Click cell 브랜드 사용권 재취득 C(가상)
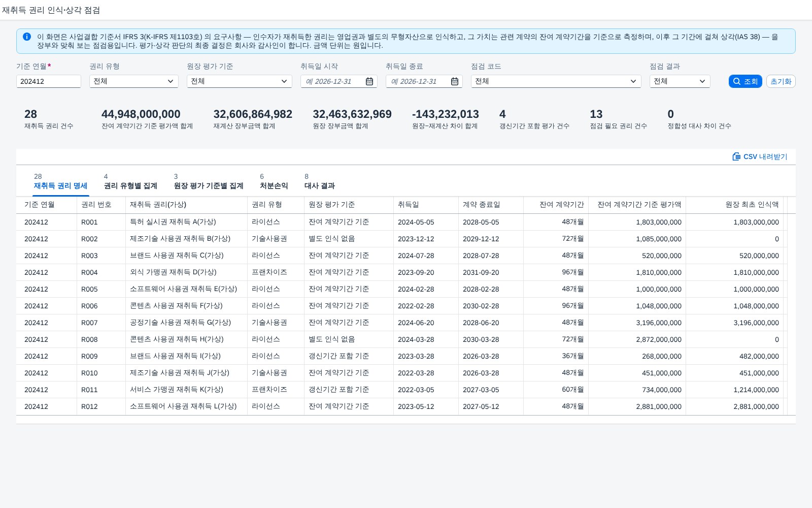 click(186, 256)
